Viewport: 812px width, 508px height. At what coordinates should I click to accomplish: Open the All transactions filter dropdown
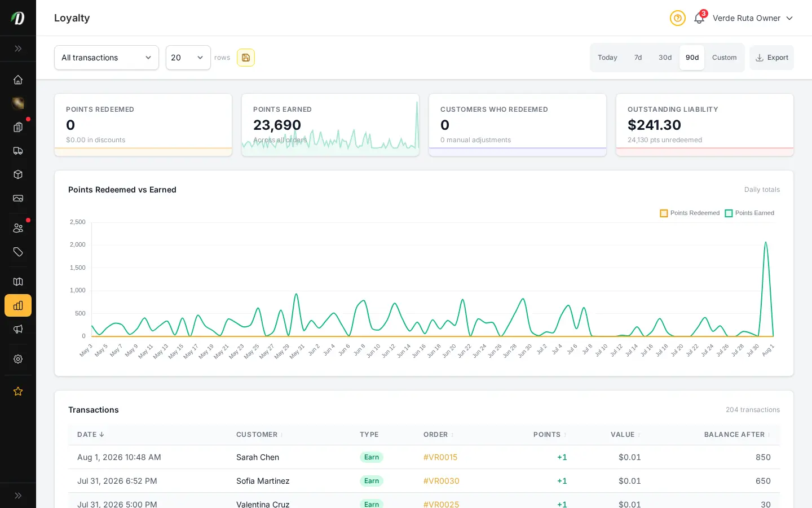pos(107,58)
